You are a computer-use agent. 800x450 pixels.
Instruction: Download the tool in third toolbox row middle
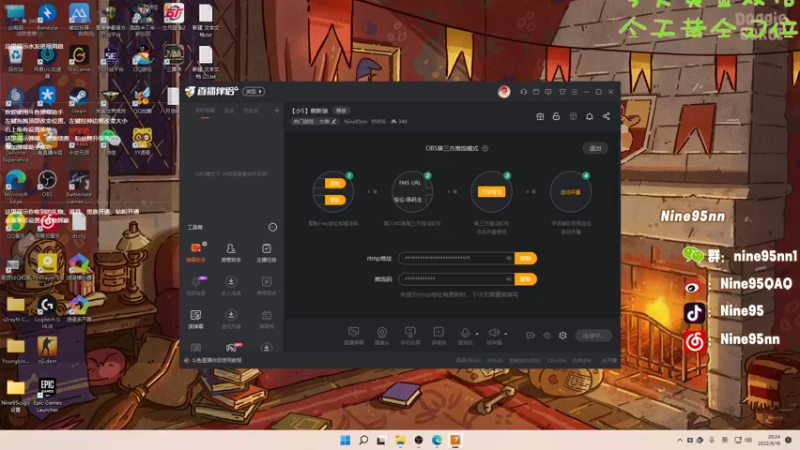point(231,319)
